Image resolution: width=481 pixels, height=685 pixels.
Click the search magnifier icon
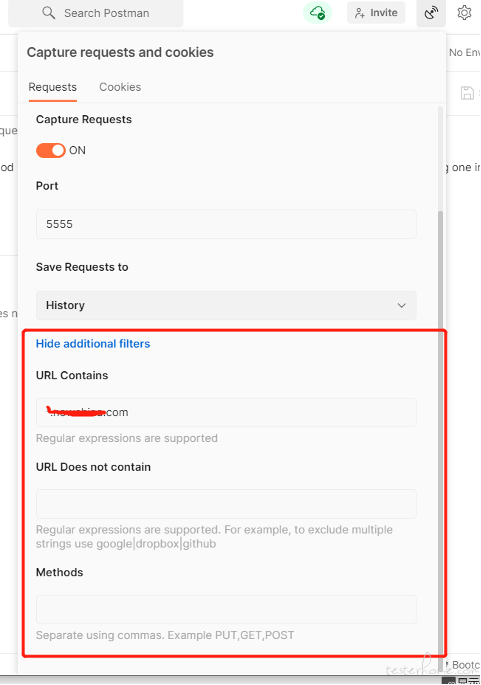[x=48, y=13]
